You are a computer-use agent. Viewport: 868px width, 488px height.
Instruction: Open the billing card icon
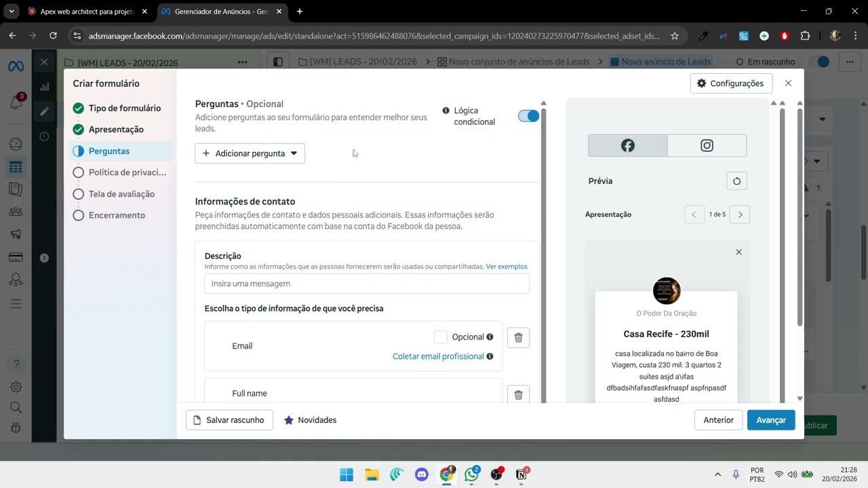[16, 258]
